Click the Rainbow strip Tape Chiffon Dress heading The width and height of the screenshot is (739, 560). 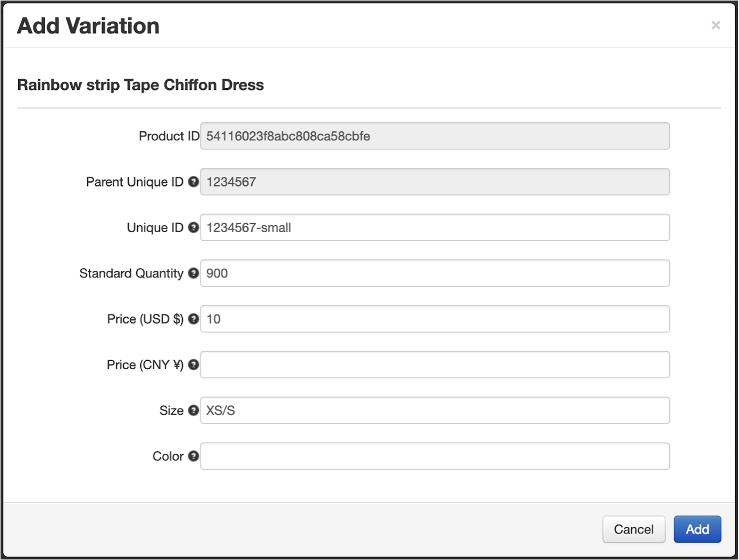140,85
